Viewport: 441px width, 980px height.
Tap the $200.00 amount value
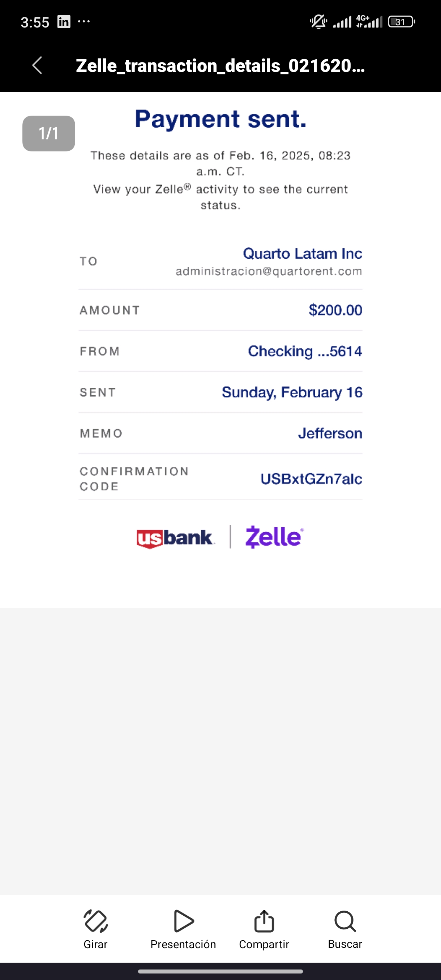coord(335,310)
